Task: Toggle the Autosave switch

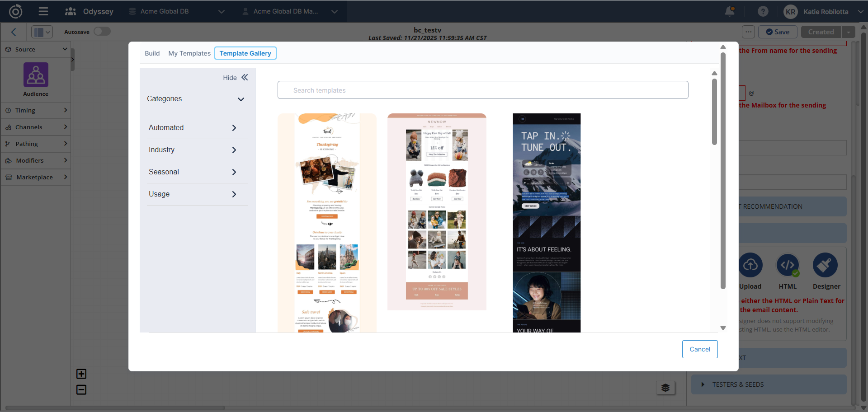Action: (102, 32)
